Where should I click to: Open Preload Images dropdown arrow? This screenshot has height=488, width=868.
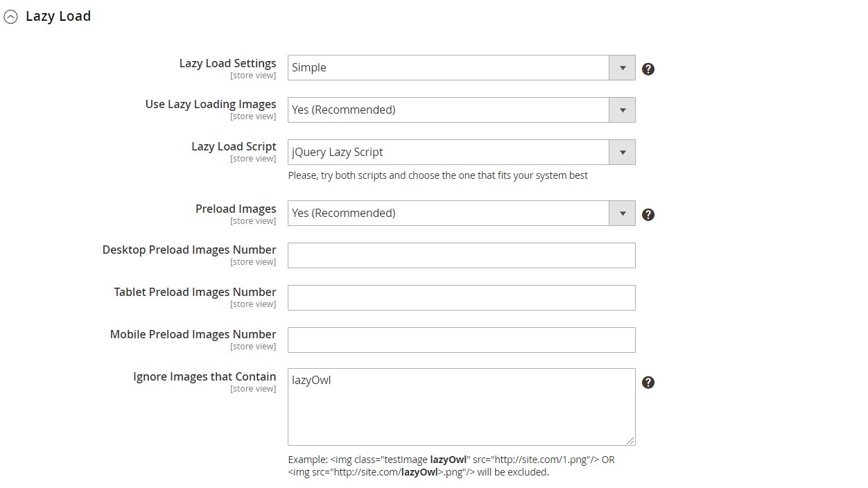pos(622,214)
